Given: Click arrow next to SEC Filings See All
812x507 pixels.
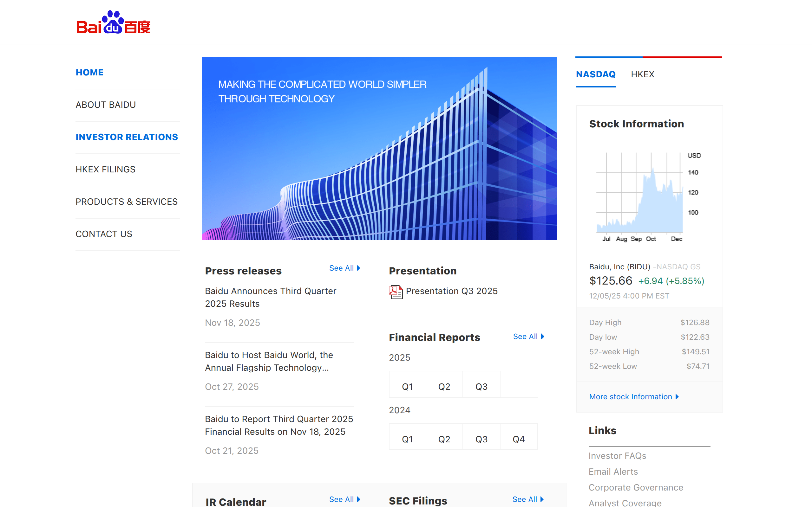Looking at the screenshot, I should (x=542, y=499).
